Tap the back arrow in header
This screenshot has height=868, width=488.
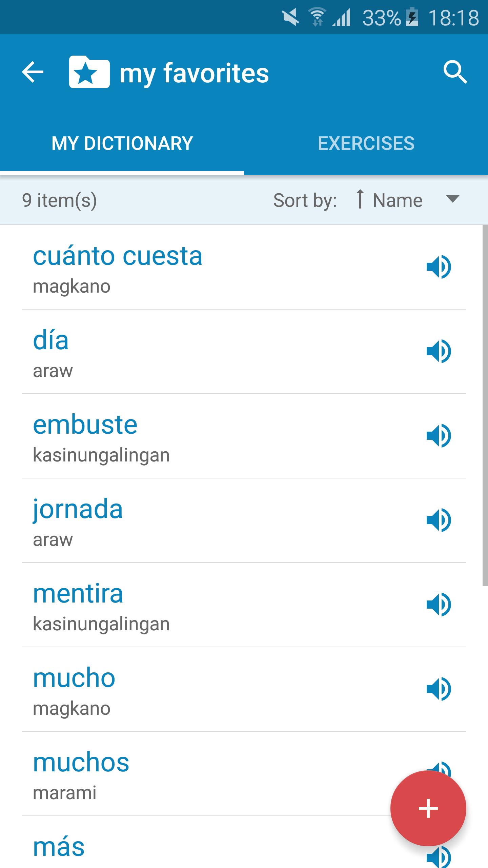[33, 72]
